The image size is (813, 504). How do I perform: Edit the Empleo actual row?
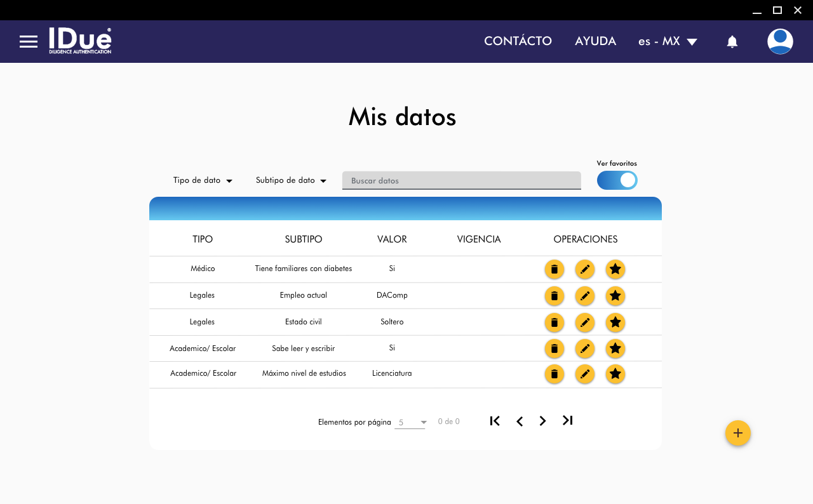[x=584, y=296]
